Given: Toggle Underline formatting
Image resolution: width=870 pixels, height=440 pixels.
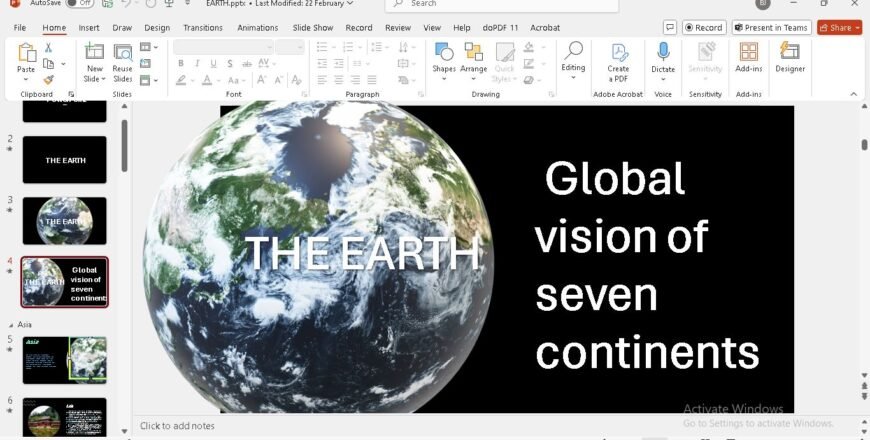Looking at the screenshot, I should coord(213,64).
